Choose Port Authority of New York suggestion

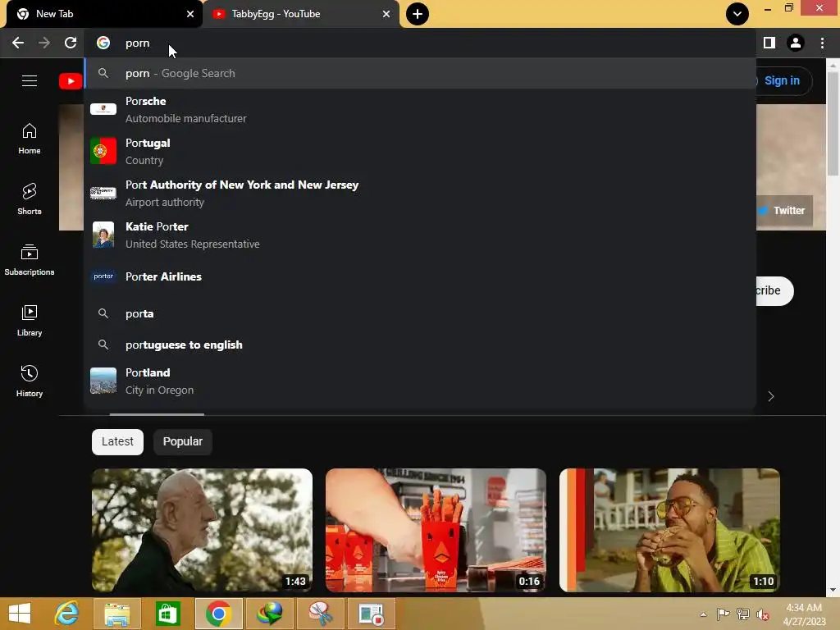tap(420, 193)
